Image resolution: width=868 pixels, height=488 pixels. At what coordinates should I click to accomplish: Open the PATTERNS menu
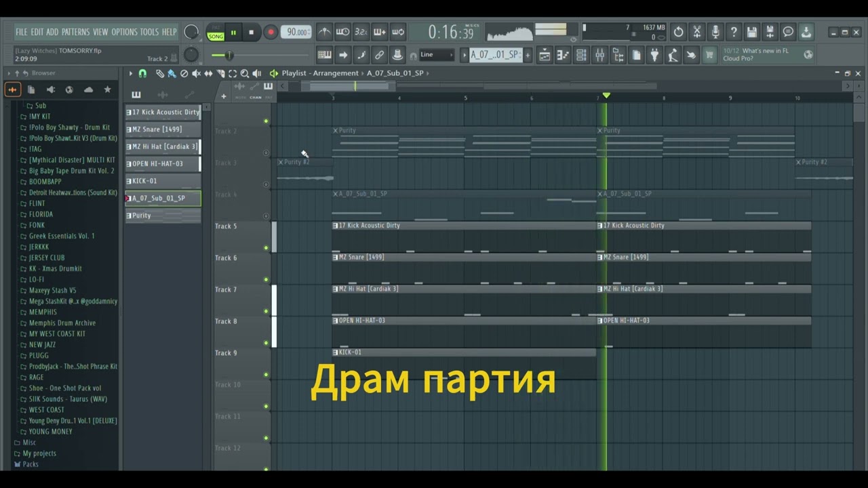tap(75, 32)
